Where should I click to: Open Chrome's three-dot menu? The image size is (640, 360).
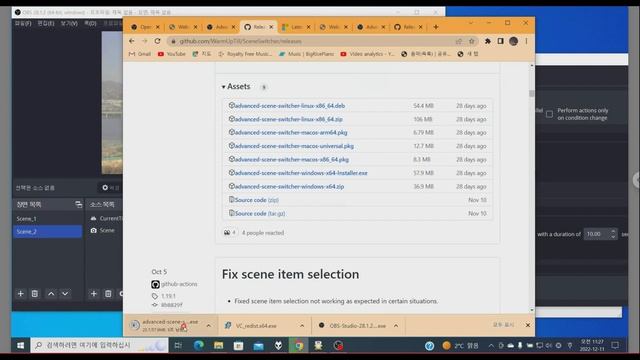coord(527,41)
